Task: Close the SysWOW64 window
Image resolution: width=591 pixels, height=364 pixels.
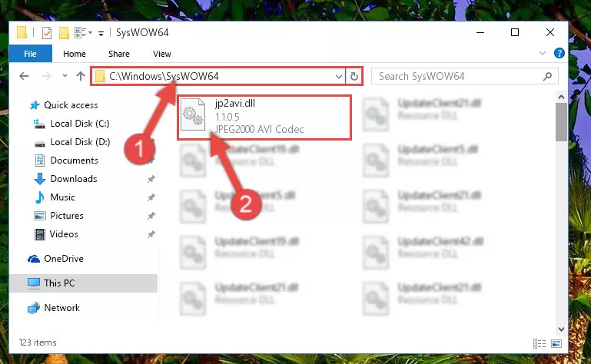Action: point(550,33)
